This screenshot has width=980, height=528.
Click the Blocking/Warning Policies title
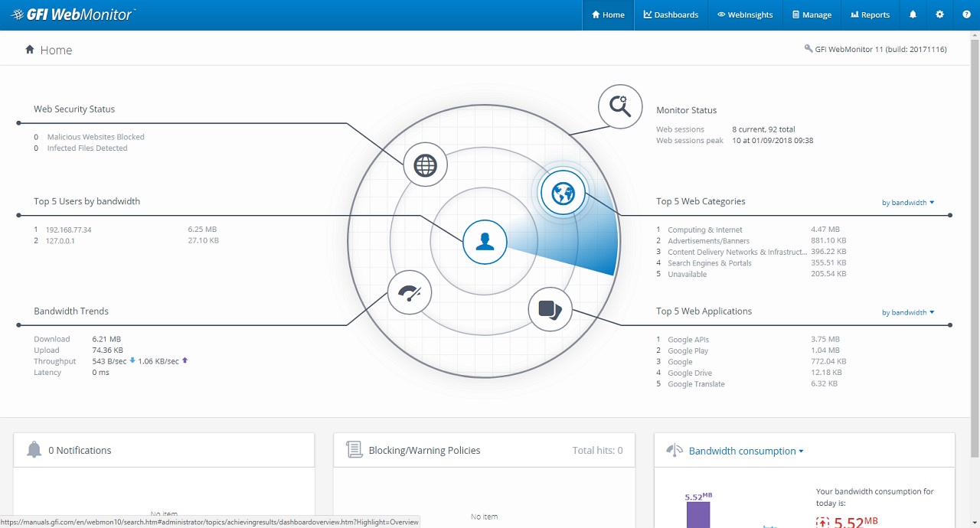pos(424,450)
